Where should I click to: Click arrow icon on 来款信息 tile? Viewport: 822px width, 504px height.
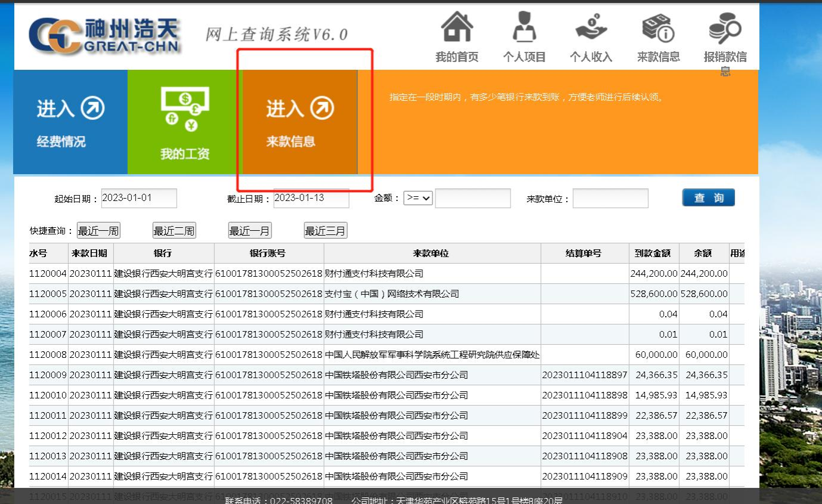click(322, 108)
